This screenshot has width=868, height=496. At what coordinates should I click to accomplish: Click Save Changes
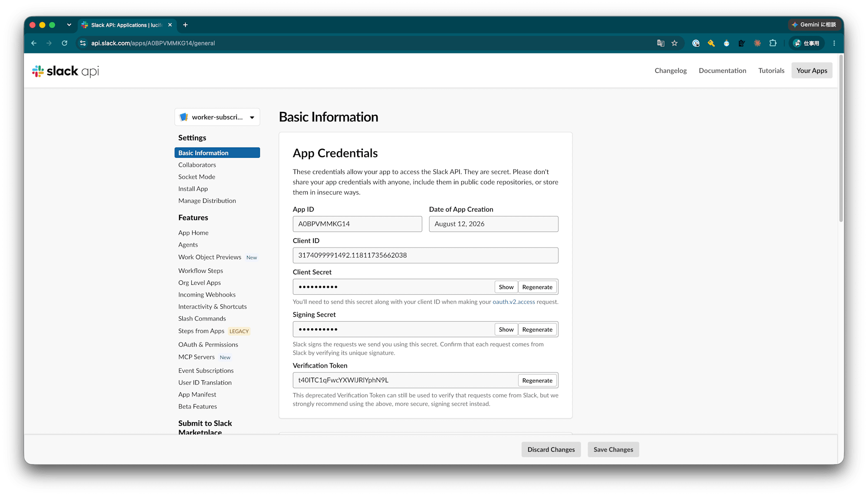[613, 450]
